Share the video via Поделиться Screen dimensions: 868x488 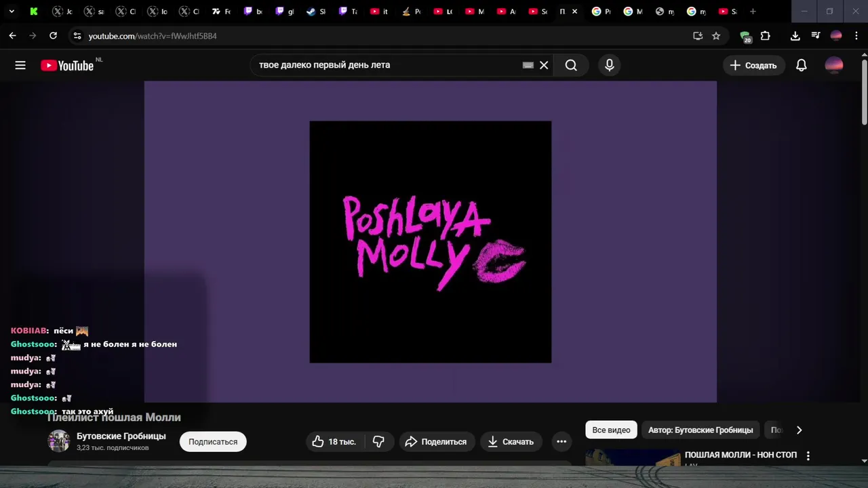[x=436, y=441]
